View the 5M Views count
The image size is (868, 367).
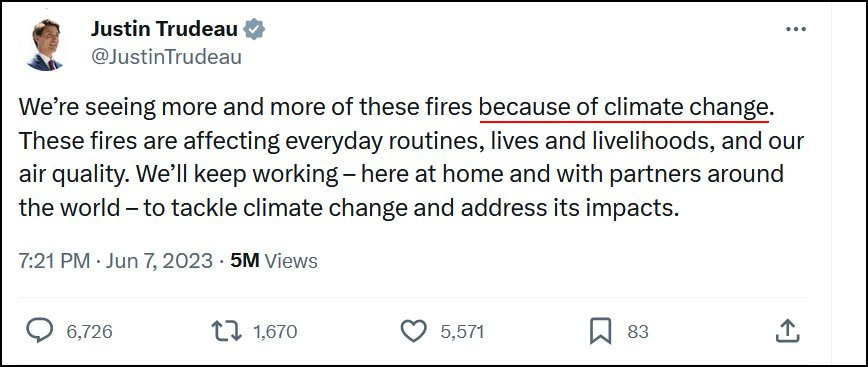(274, 261)
